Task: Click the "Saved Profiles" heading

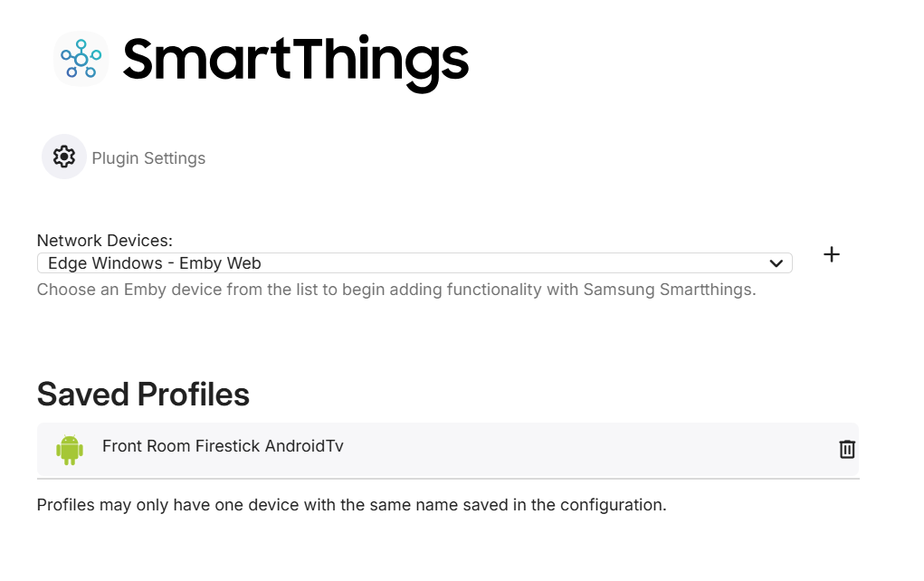Action: pyautogui.click(x=143, y=395)
